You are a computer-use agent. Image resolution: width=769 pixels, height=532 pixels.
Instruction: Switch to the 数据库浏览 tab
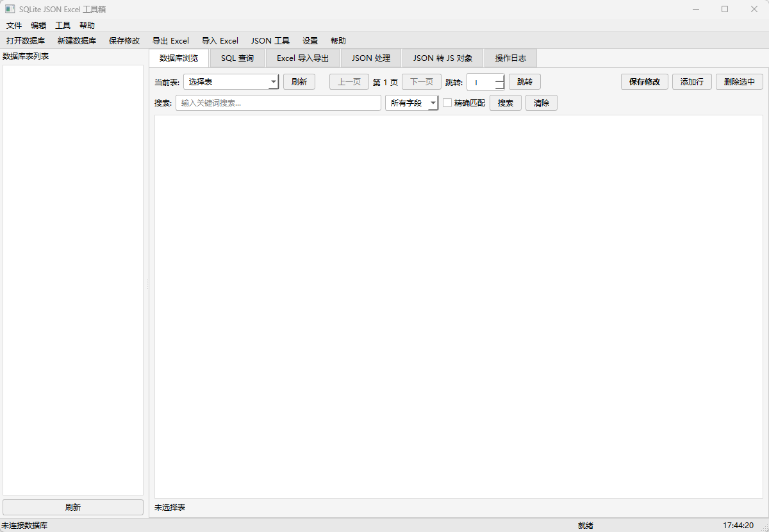click(x=179, y=58)
